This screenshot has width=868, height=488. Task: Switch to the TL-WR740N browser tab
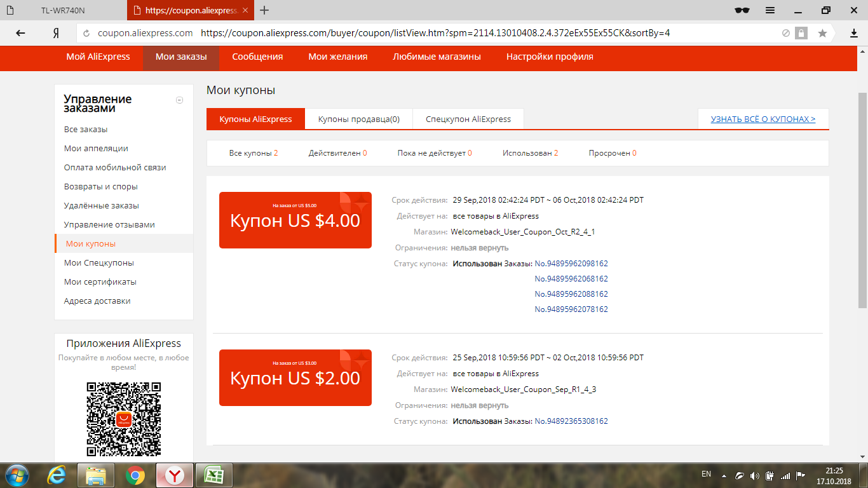tap(62, 10)
